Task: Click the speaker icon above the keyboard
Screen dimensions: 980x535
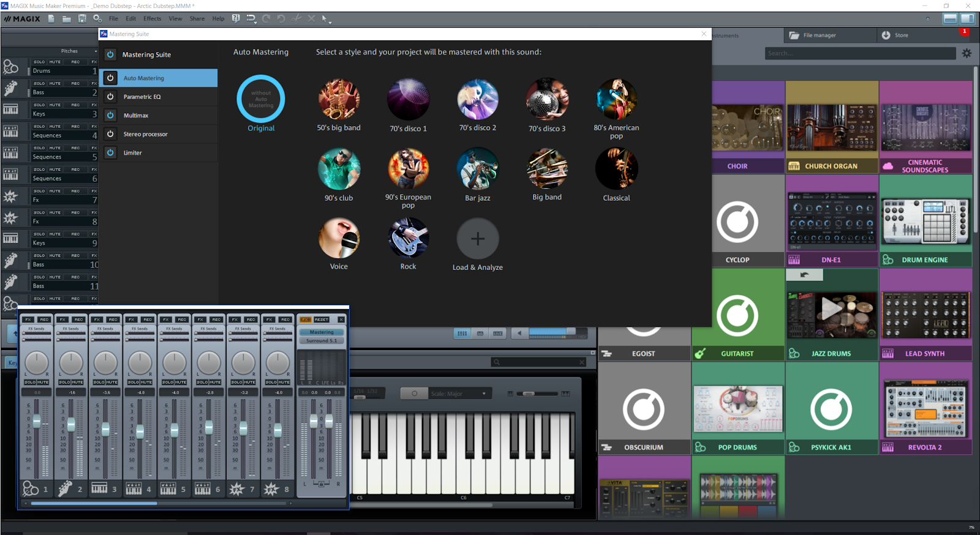Action: [519, 333]
